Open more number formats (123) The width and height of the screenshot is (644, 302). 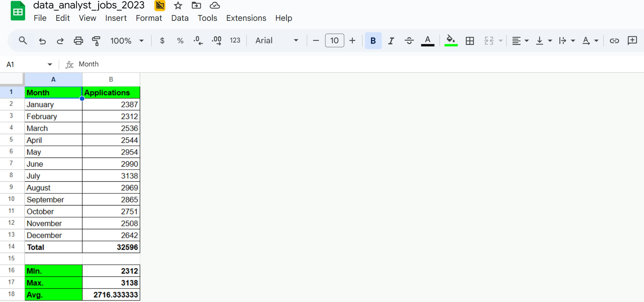click(x=235, y=41)
